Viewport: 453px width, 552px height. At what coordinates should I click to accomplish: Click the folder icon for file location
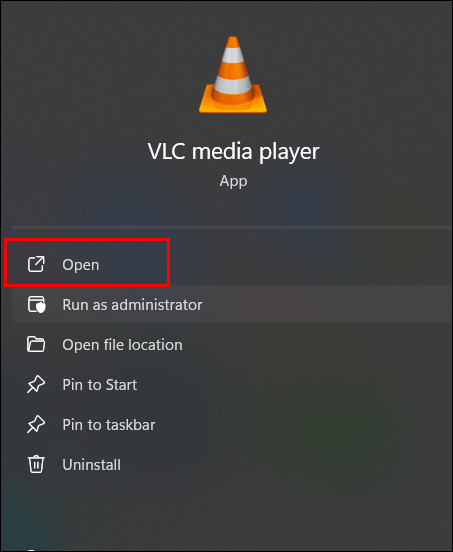pos(36,344)
